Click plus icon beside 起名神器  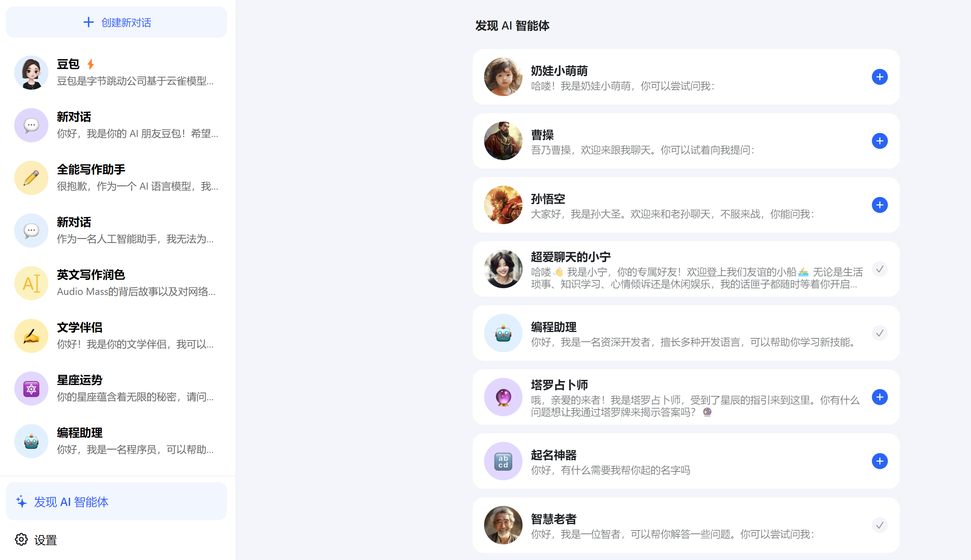point(880,461)
